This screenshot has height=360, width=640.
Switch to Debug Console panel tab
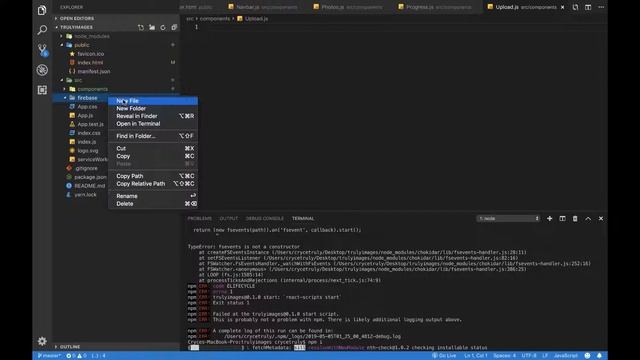coord(264,219)
